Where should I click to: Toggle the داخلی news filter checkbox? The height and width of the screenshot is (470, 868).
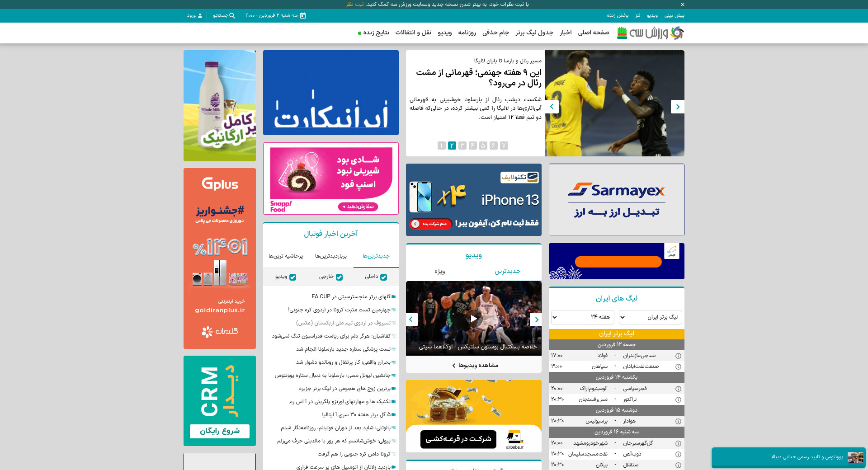tap(384, 277)
